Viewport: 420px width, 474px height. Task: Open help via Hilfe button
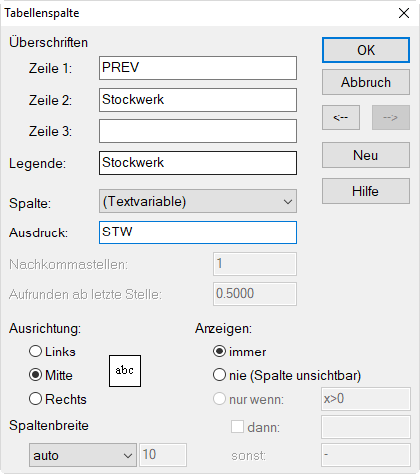click(x=366, y=191)
